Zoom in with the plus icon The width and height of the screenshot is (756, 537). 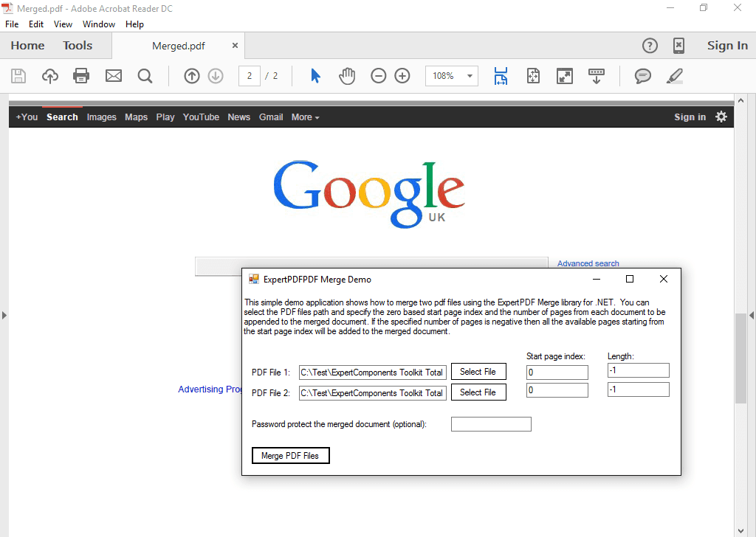click(402, 76)
